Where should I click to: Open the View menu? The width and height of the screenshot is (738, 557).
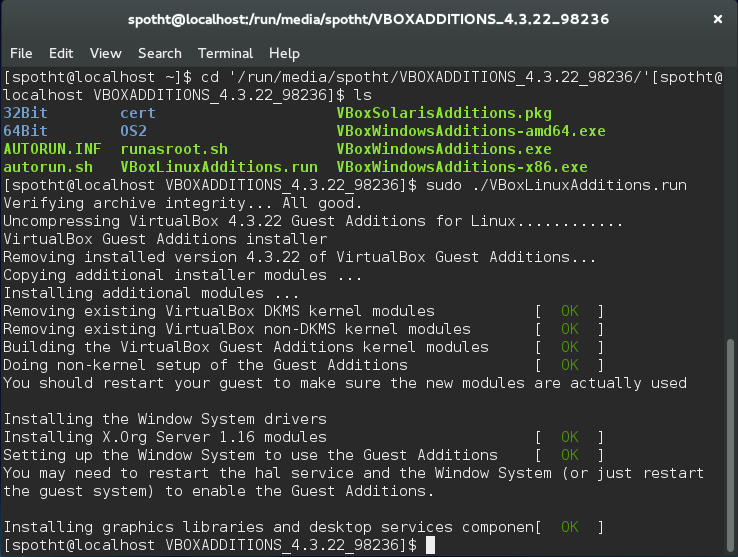[x=106, y=53]
